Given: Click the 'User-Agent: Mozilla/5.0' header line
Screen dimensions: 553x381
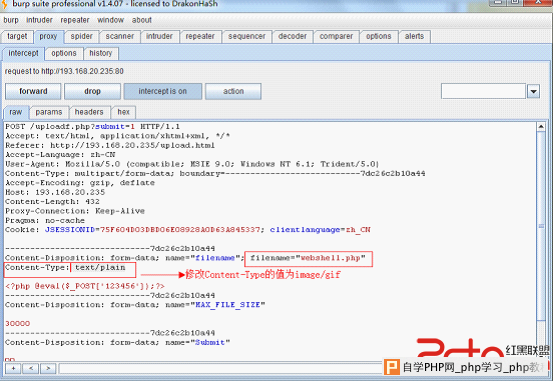Looking at the screenshot, I should pos(192,164).
